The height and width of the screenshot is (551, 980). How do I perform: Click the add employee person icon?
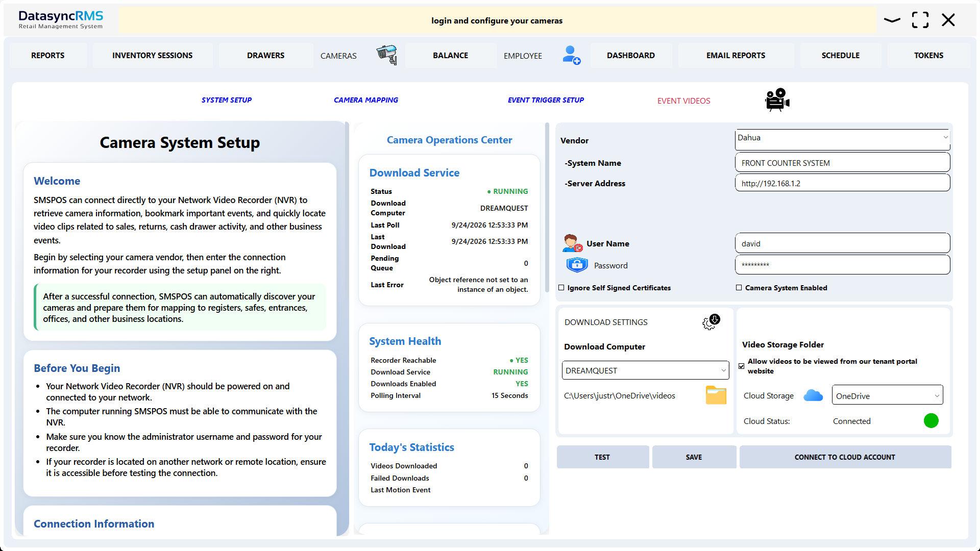click(571, 55)
